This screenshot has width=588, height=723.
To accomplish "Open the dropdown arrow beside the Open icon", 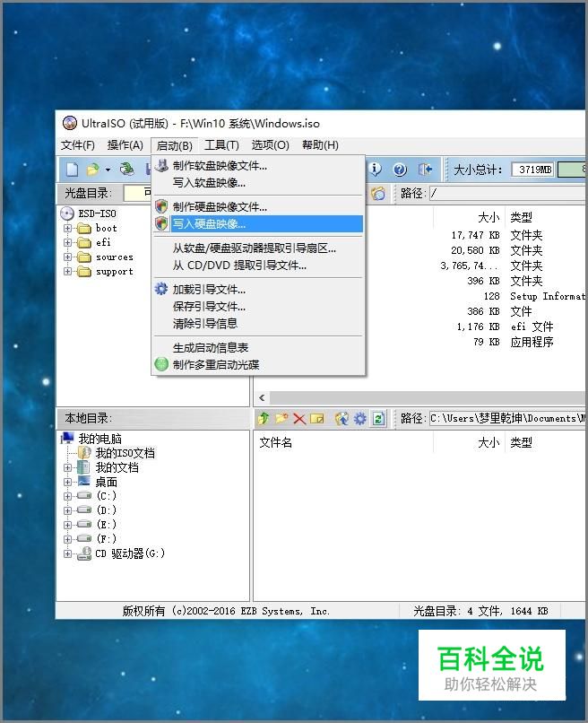I will 108,170.
